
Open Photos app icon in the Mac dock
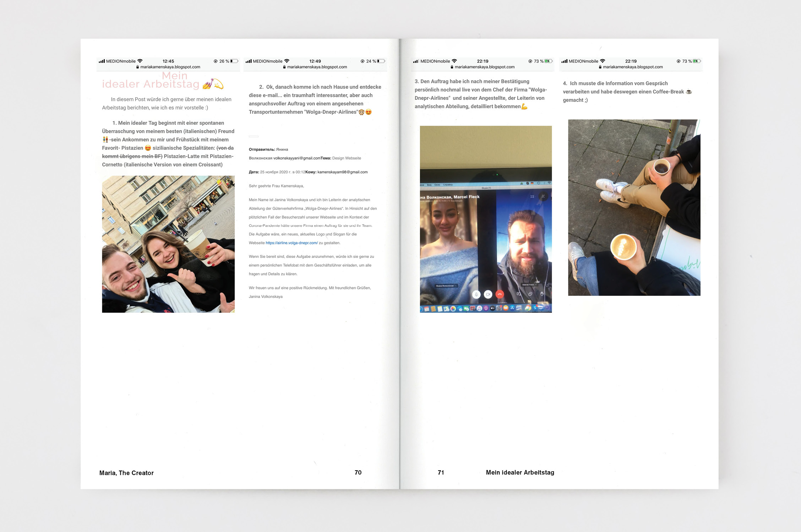453,309
